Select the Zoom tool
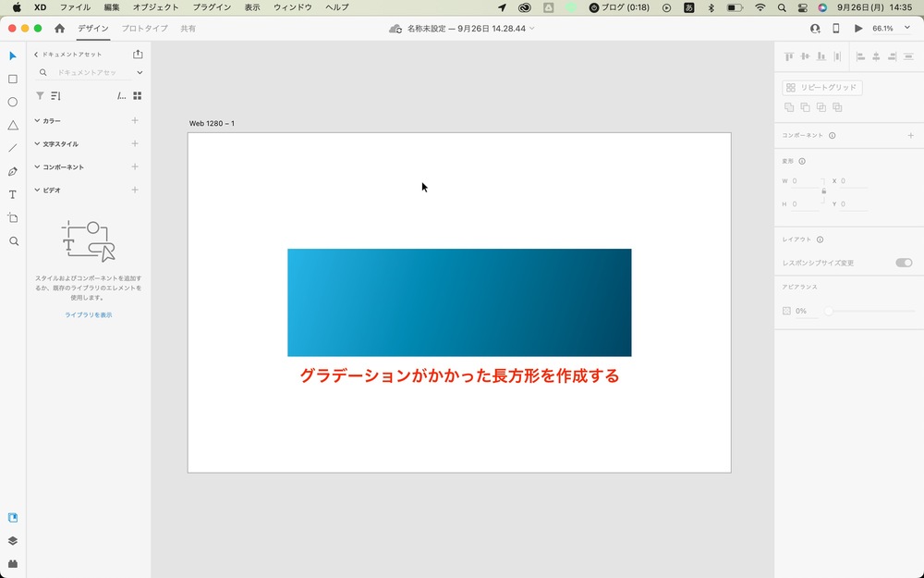 point(14,241)
